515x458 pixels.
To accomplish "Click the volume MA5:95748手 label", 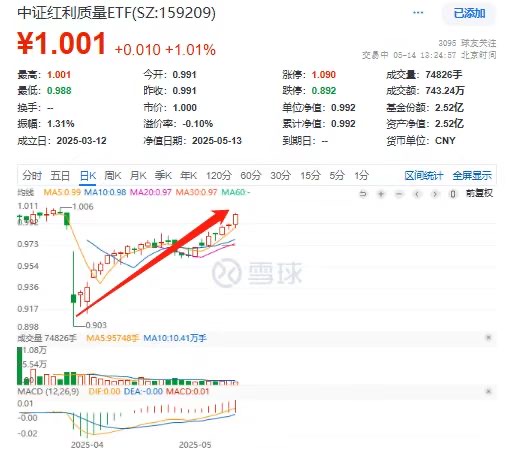I will click(x=112, y=338).
